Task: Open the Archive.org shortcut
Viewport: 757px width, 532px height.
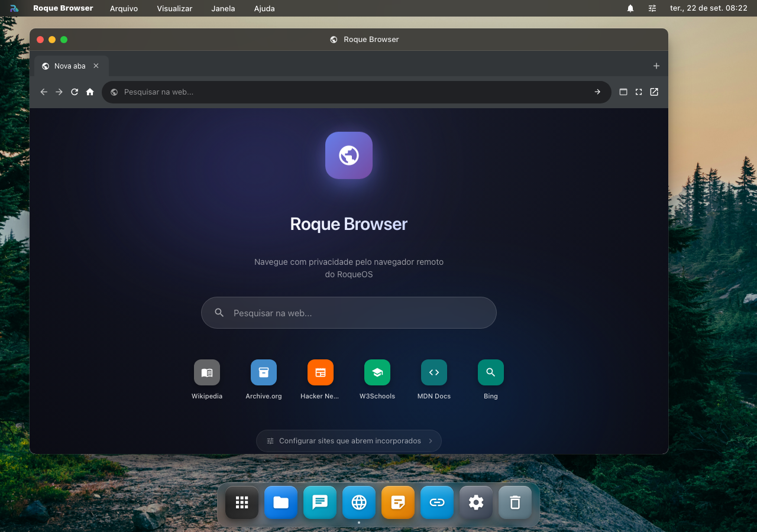Action: (x=264, y=379)
